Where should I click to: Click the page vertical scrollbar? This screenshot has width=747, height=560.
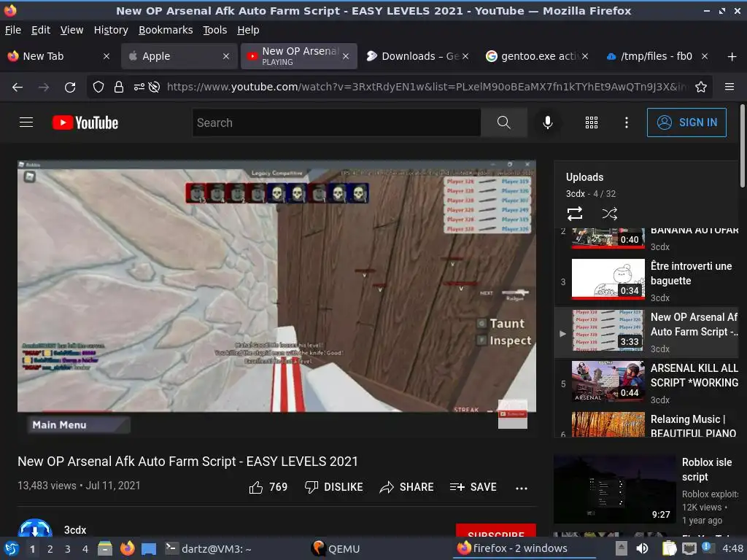click(x=742, y=147)
